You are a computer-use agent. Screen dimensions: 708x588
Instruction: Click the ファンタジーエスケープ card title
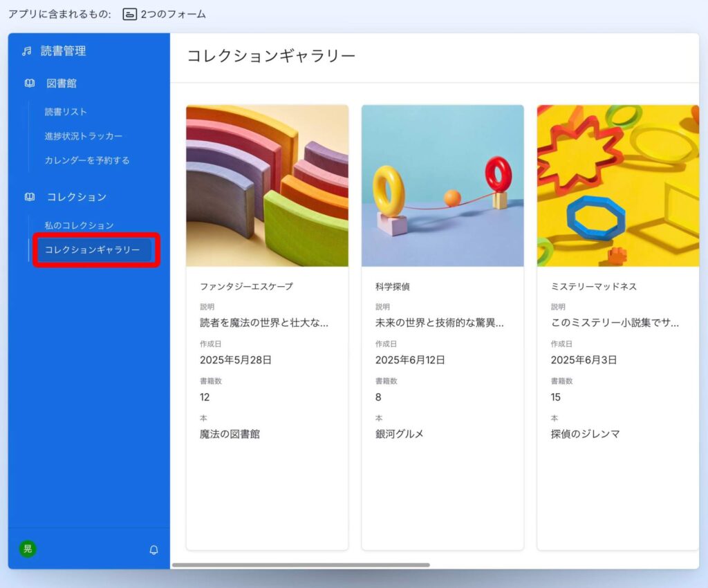[x=247, y=287]
